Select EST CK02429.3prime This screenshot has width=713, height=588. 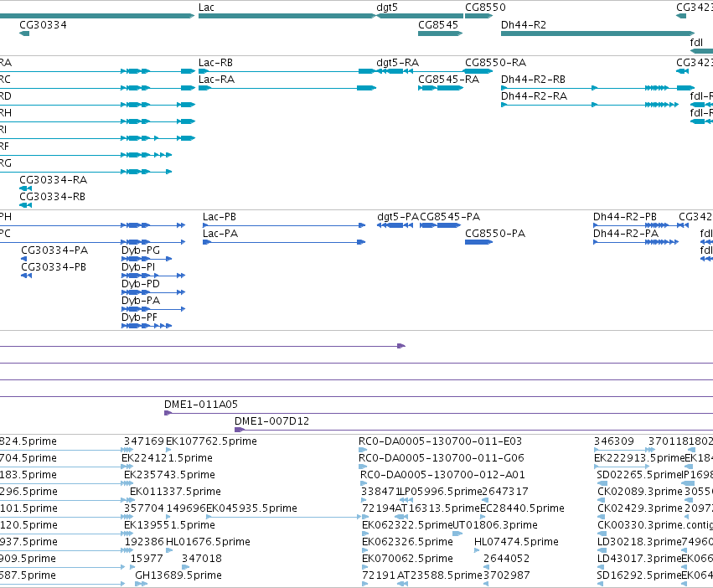pyautogui.click(x=640, y=508)
